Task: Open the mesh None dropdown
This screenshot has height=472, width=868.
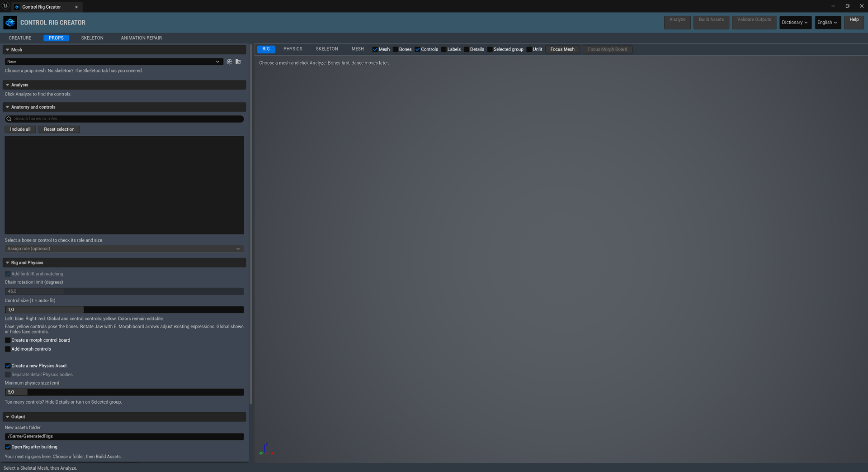Action: (114, 62)
